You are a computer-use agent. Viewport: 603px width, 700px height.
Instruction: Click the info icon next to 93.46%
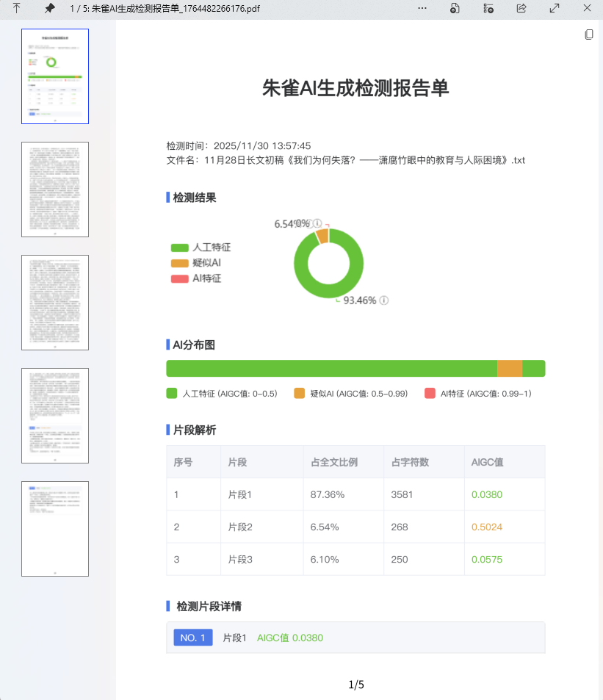pos(384,300)
